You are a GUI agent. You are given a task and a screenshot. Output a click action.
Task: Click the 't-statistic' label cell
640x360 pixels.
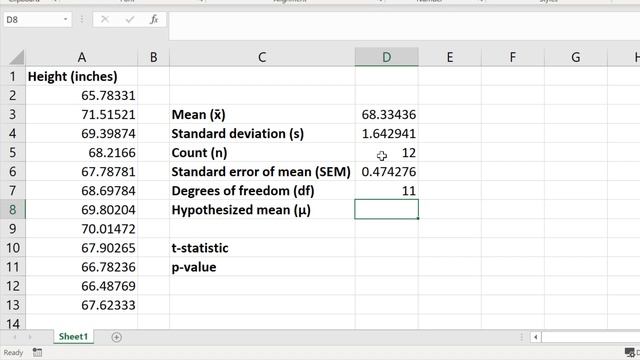pyautogui.click(x=262, y=248)
